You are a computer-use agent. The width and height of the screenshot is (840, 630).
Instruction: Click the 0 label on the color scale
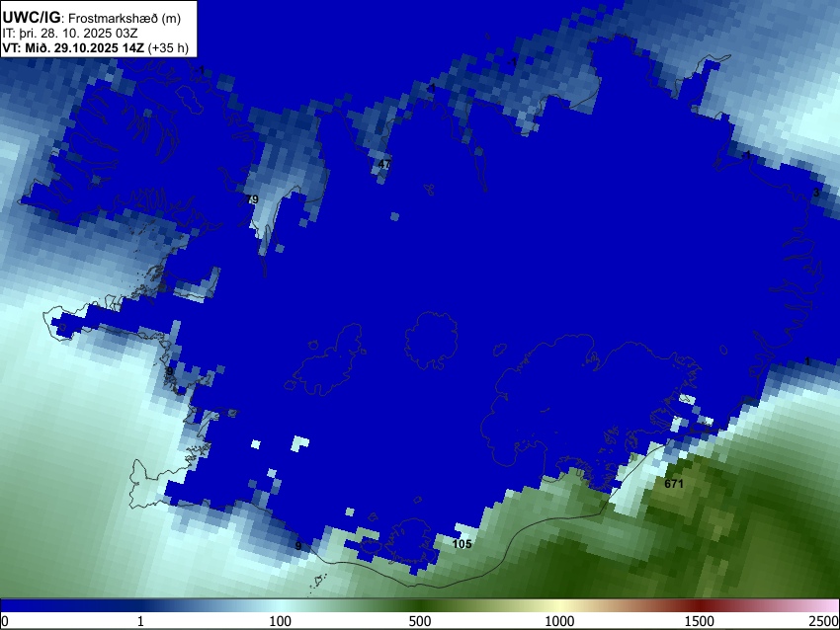[5, 621]
